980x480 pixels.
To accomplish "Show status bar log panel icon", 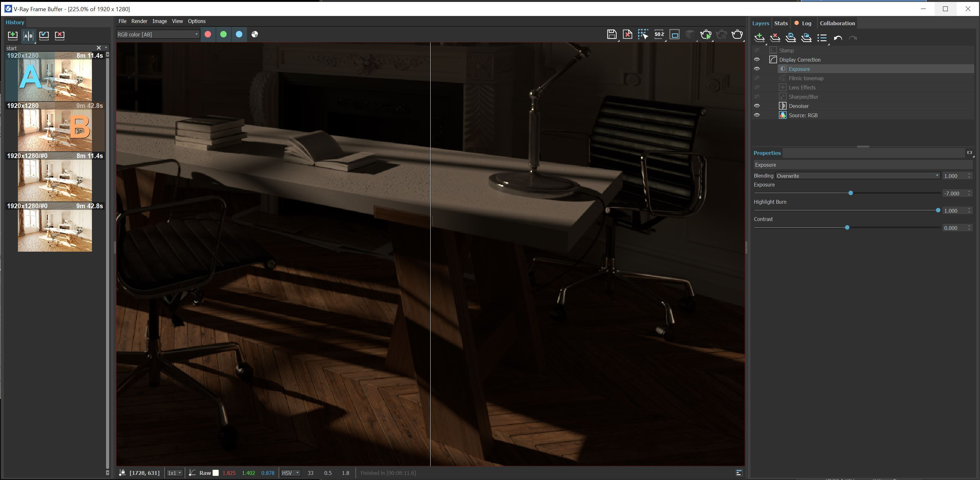I will pos(739,472).
